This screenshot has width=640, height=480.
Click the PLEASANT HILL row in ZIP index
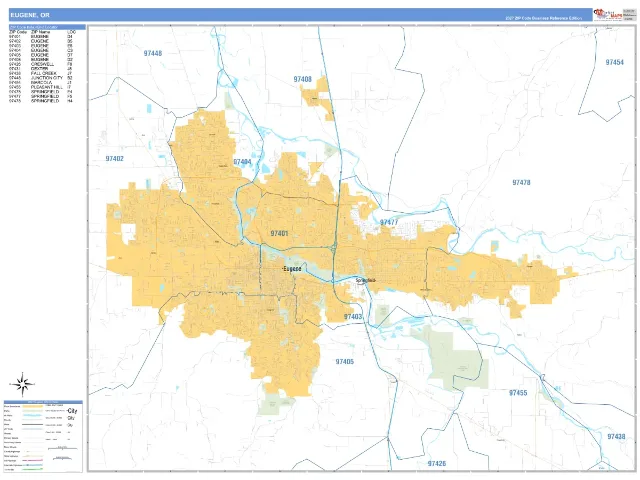tap(41, 87)
